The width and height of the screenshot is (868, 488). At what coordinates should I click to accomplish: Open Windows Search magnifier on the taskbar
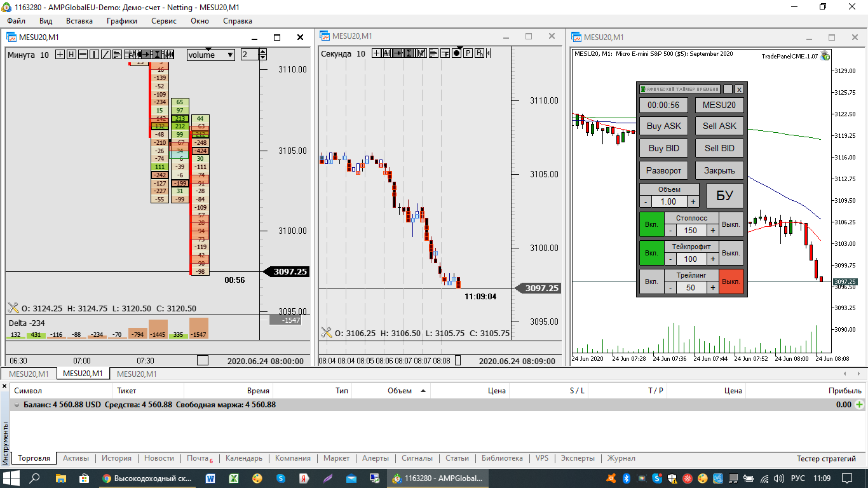tap(35, 478)
